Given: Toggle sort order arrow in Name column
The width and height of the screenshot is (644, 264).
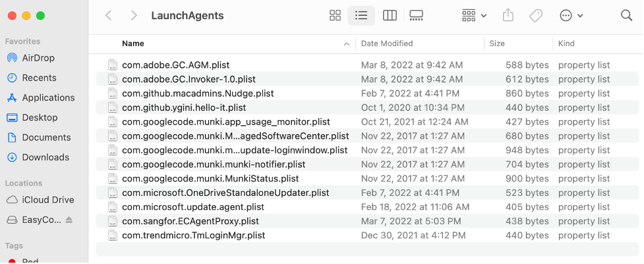Looking at the screenshot, I should click(347, 44).
